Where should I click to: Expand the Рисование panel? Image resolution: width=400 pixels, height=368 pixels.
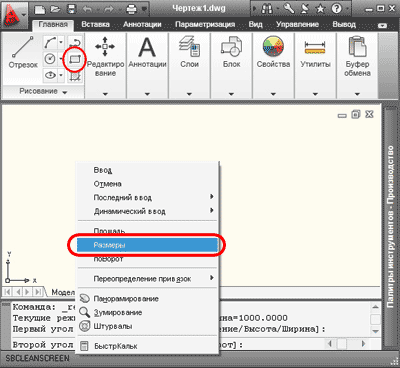pos(43,91)
